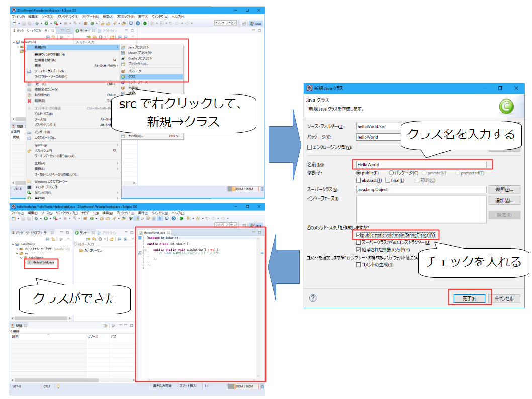Viewport: 532px width, 399px height.
Task: Click the キャンセル button
Action: point(504,298)
